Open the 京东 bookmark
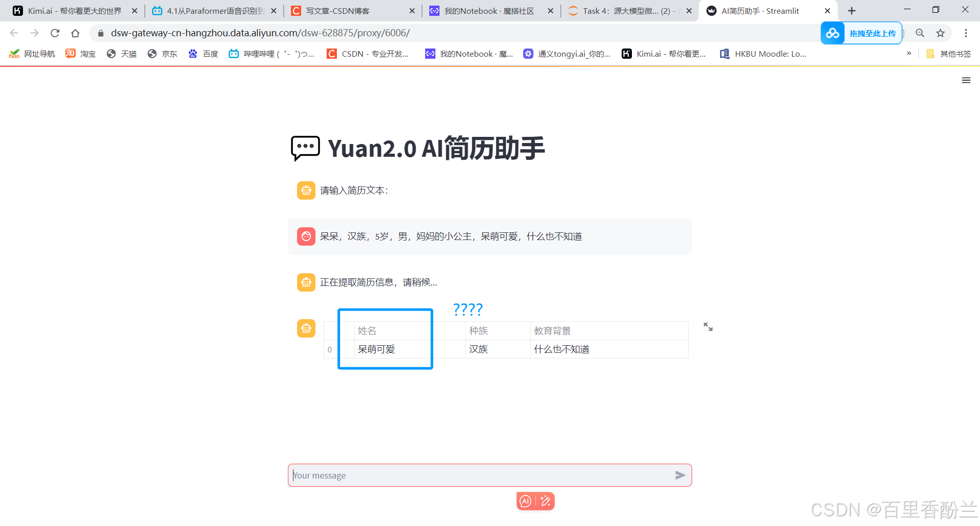 [162, 54]
